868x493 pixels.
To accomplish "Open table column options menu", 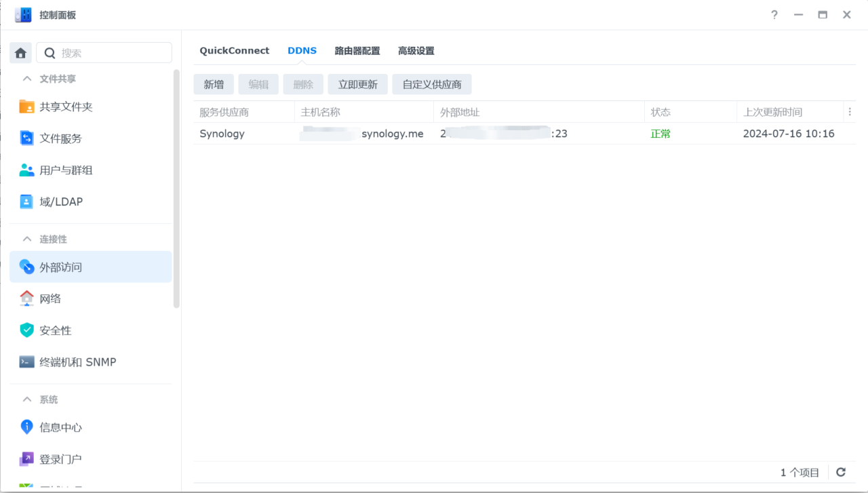I will point(850,112).
